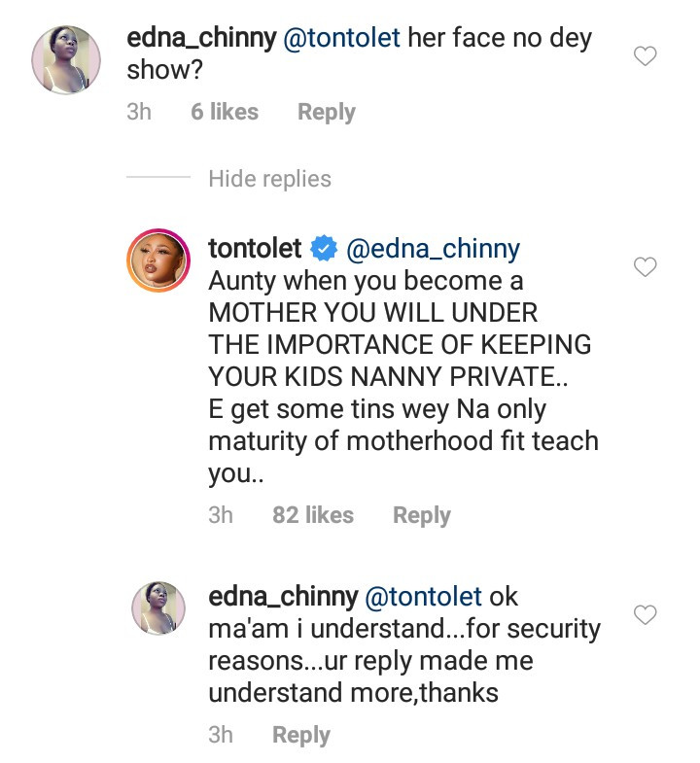Open edna_chinny's avatar on the top comment
The width and height of the screenshot is (700, 763).
click(x=67, y=60)
